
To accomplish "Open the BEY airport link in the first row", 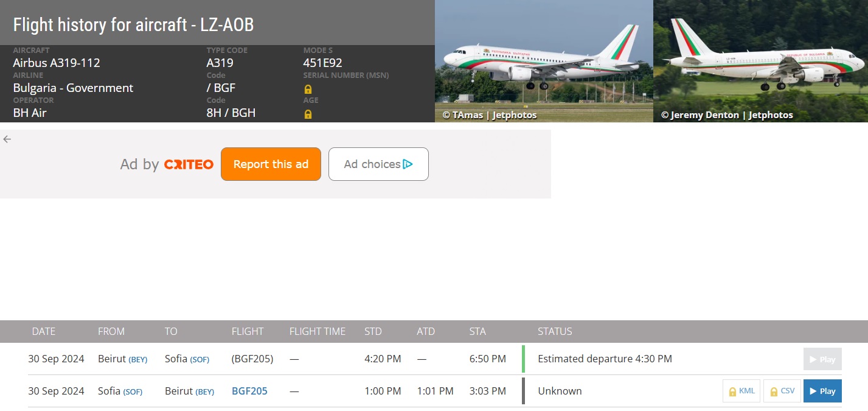I will click(137, 359).
